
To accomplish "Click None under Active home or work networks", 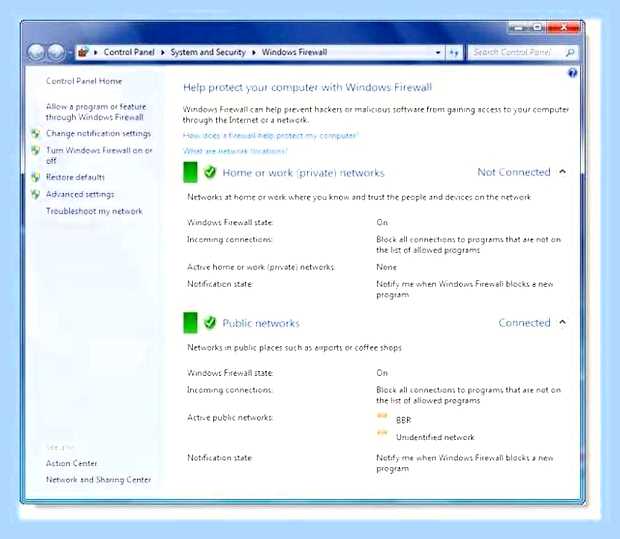I will [386, 267].
